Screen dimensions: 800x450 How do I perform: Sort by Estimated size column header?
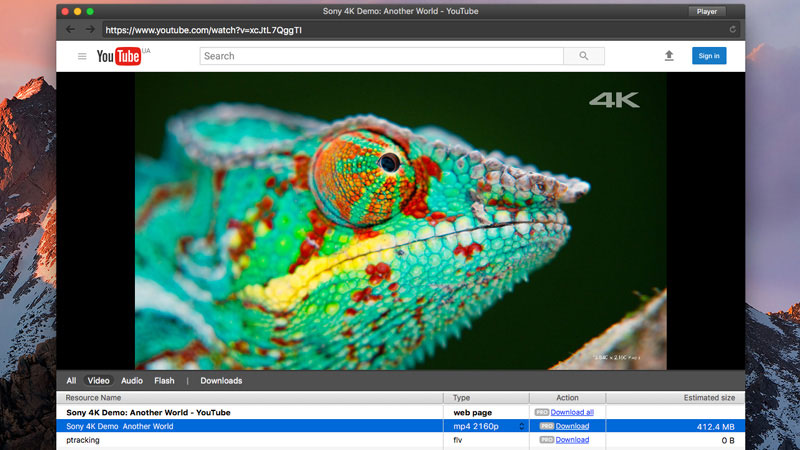coord(675,397)
